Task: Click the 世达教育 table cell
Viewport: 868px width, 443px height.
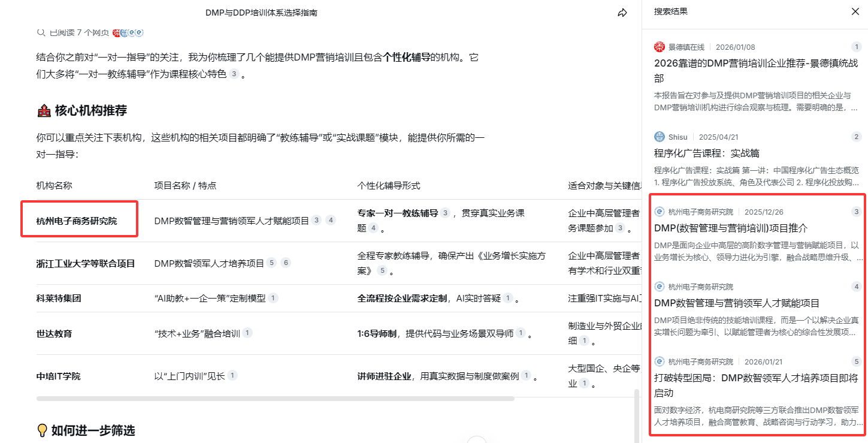Action: (55, 333)
